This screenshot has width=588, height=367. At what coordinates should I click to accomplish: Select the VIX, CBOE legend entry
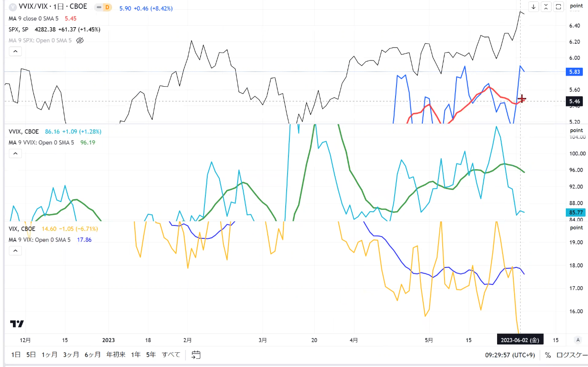pyautogui.click(x=22, y=229)
